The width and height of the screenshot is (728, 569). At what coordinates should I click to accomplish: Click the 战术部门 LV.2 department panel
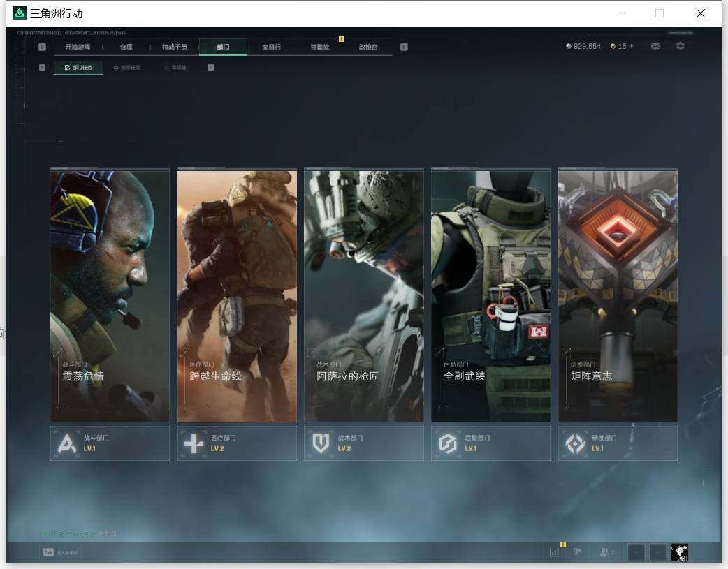point(364,443)
